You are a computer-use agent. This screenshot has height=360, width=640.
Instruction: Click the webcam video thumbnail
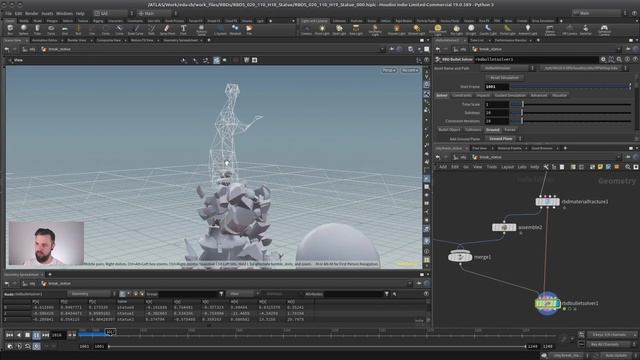click(46, 243)
